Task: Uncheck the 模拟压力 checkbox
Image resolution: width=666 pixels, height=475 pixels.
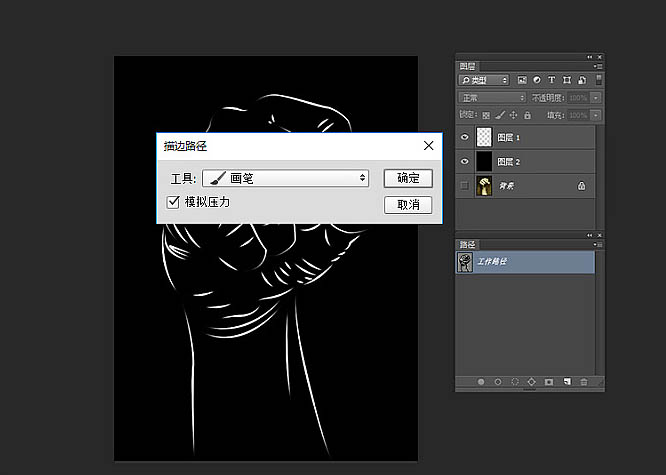Action: point(173,202)
